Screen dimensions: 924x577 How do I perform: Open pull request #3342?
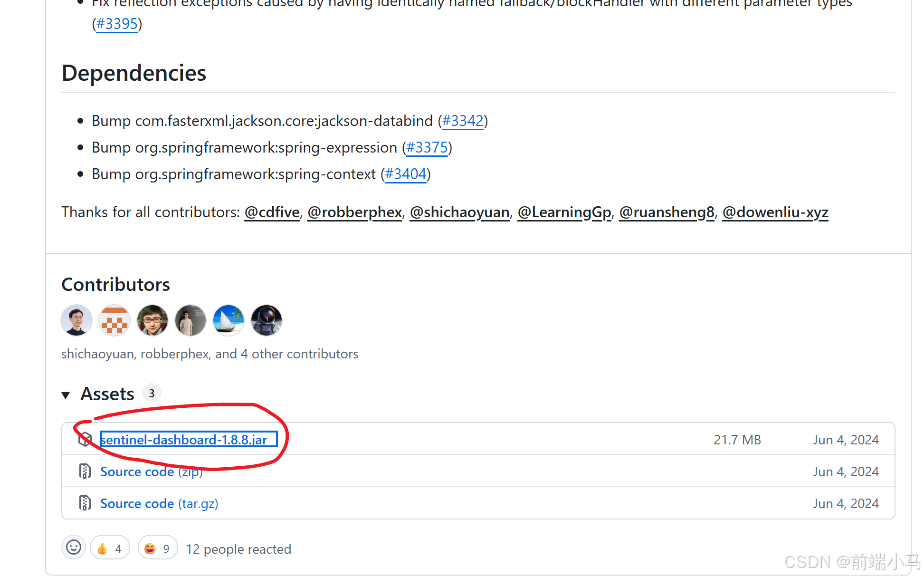coord(463,121)
